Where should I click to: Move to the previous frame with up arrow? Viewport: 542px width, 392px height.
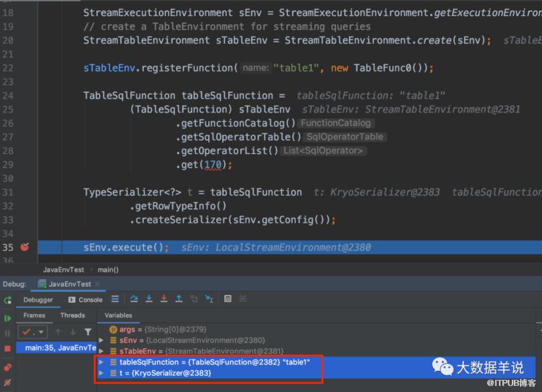coord(58,332)
